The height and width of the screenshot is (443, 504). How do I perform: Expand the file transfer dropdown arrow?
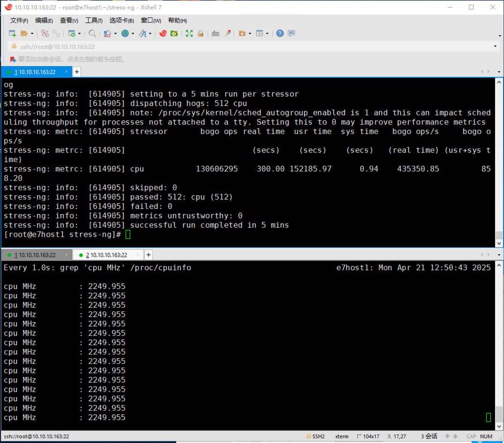click(115, 33)
